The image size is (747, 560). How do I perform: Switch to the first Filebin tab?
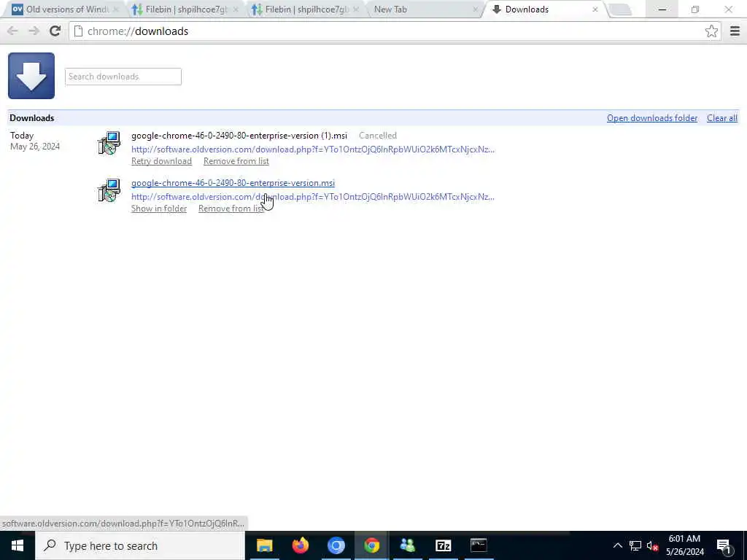pos(185,9)
